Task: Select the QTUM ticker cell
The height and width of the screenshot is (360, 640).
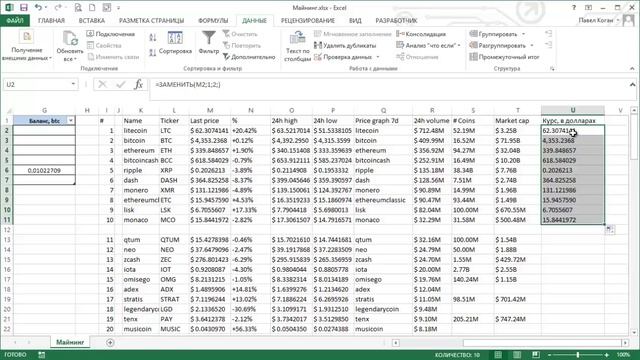Action: click(174, 240)
